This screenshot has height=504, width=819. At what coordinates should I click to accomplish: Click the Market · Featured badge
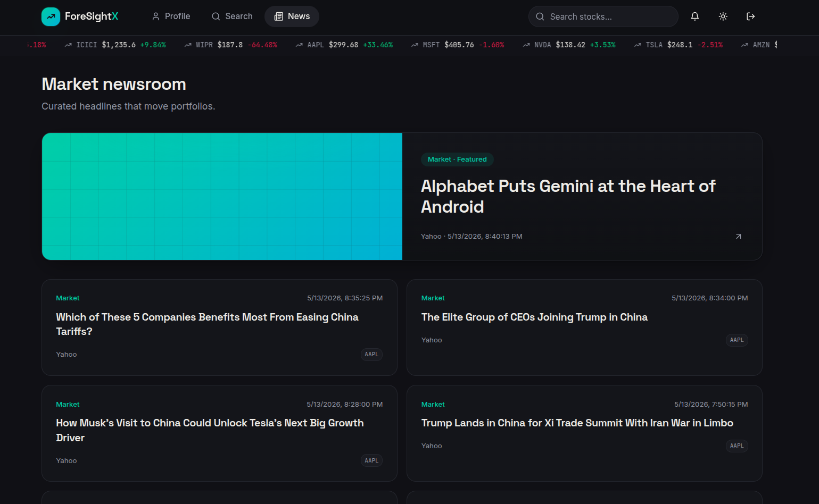tap(457, 159)
